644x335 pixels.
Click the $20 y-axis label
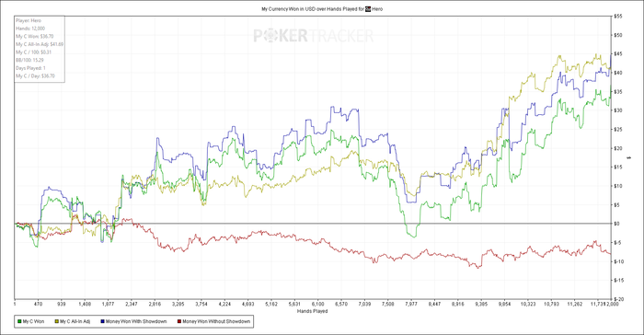(x=617, y=148)
